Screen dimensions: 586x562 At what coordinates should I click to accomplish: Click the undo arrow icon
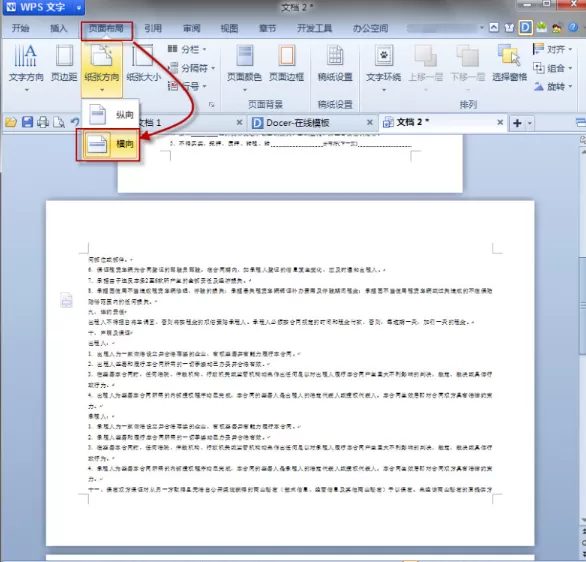click(x=75, y=122)
